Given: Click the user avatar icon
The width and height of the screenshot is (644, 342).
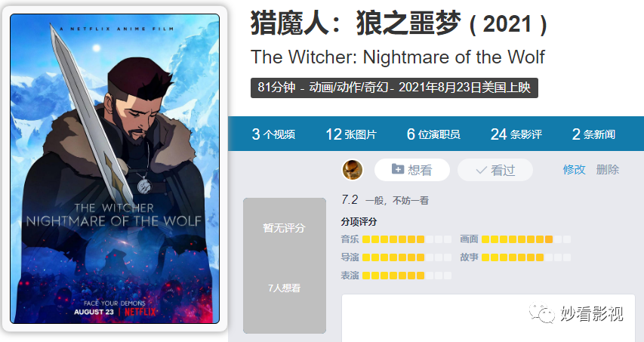Looking at the screenshot, I should click(353, 170).
